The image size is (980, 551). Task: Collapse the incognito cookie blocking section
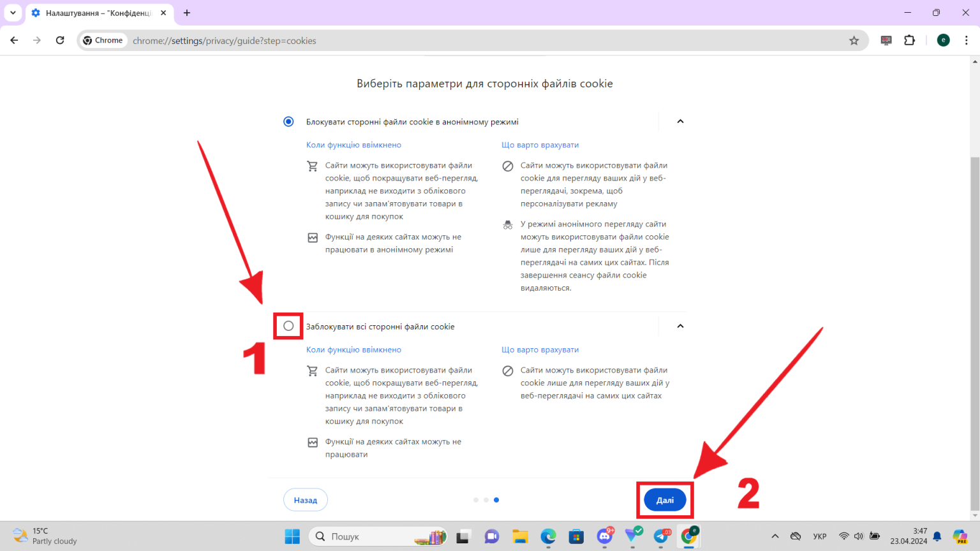(680, 121)
